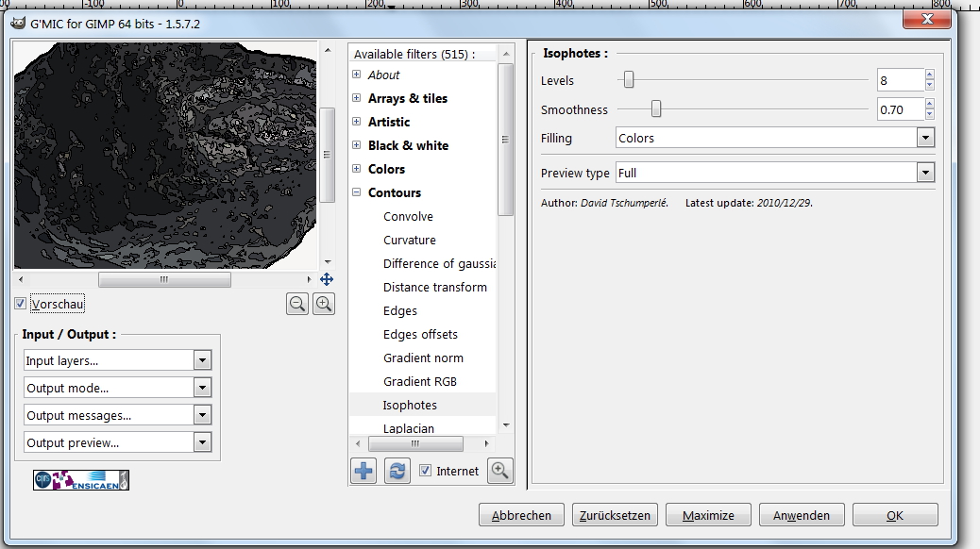Click the zoom out magnifier under preview
The height and width of the screenshot is (549, 980).
point(297,304)
